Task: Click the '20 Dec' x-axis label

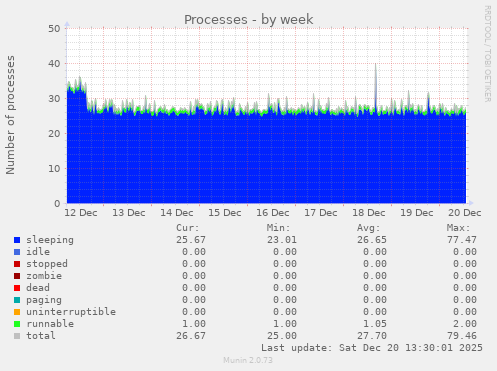Action: point(465,213)
